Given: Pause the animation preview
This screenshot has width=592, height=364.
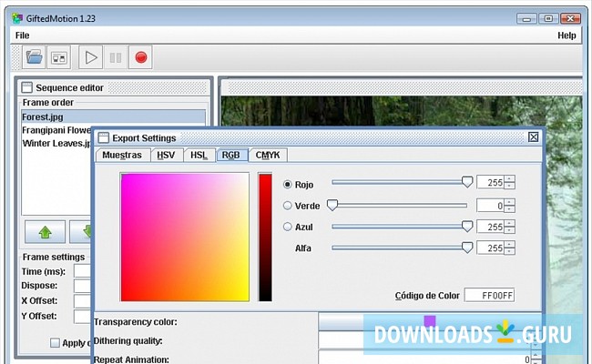Looking at the screenshot, I should [x=116, y=57].
